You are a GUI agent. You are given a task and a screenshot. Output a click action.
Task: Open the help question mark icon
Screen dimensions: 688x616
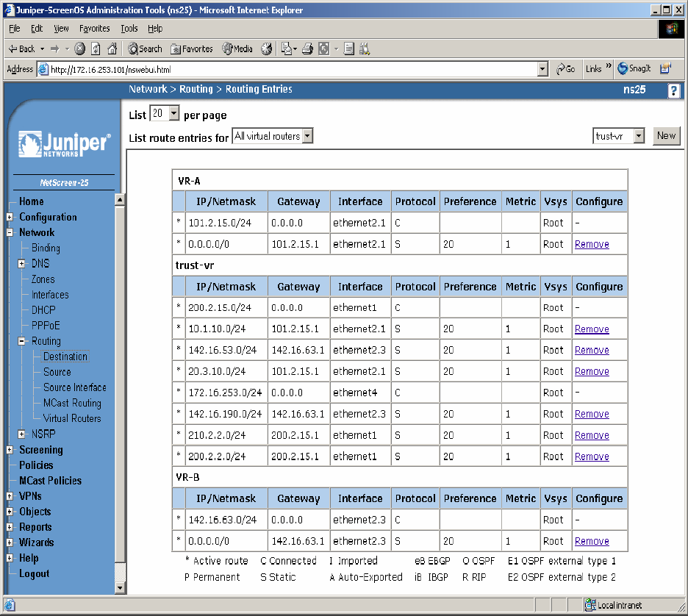pos(673,90)
